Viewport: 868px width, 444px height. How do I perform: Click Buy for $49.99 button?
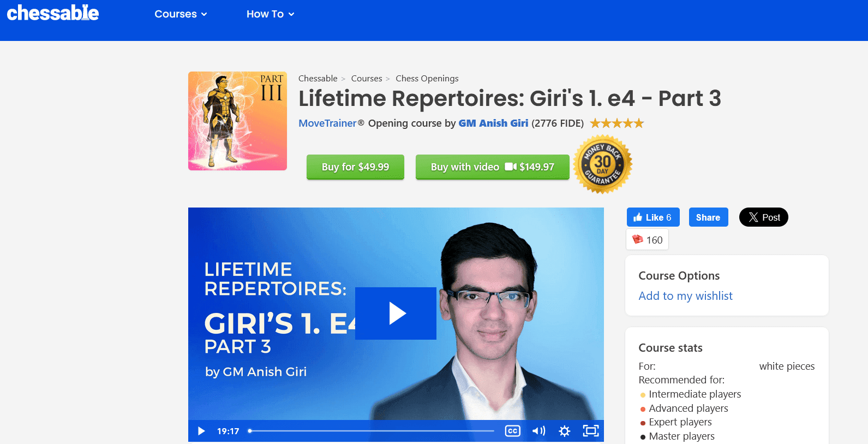click(x=355, y=167)
